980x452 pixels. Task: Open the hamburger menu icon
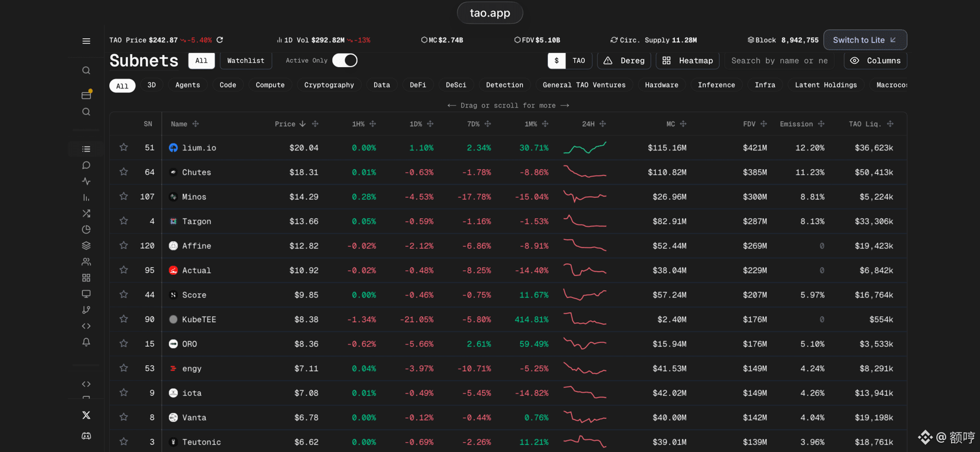pos(86,41)
